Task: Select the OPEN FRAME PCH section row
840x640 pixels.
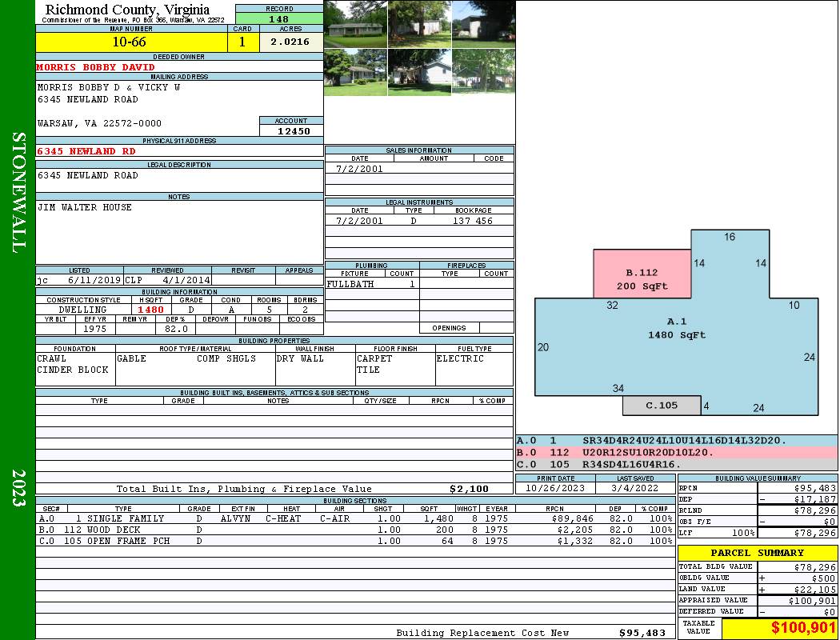Action: [356, 541]
